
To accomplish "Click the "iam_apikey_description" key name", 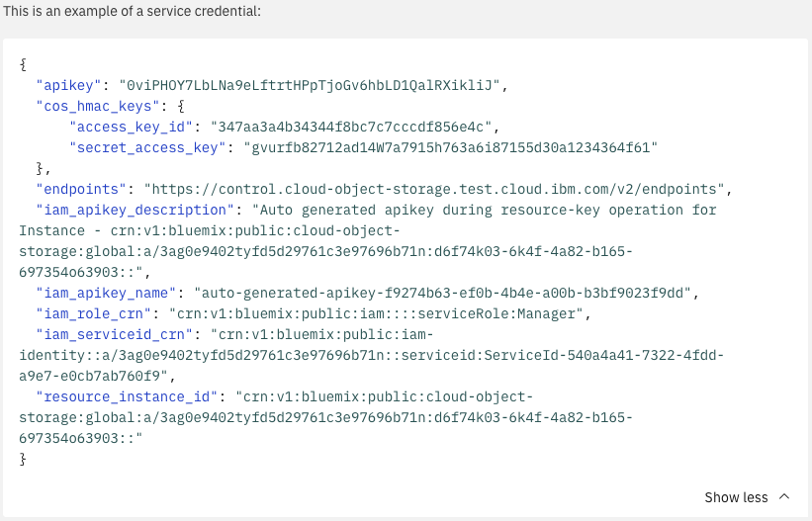I will [x=135, y=210].
